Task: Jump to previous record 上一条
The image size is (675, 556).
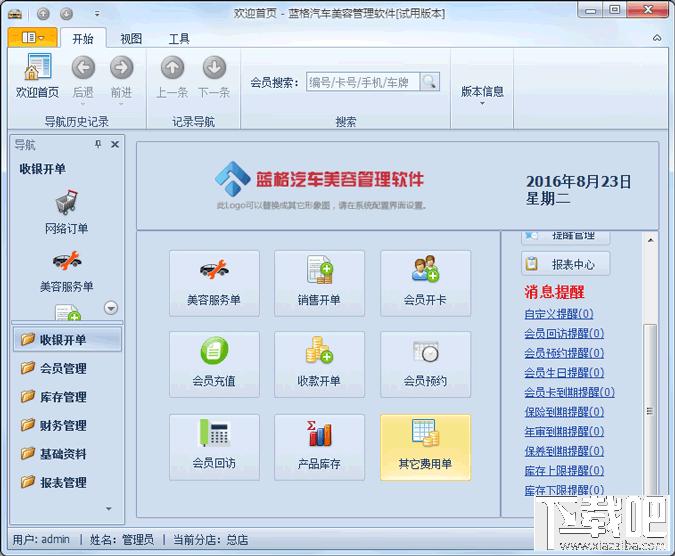Action: 172,77
